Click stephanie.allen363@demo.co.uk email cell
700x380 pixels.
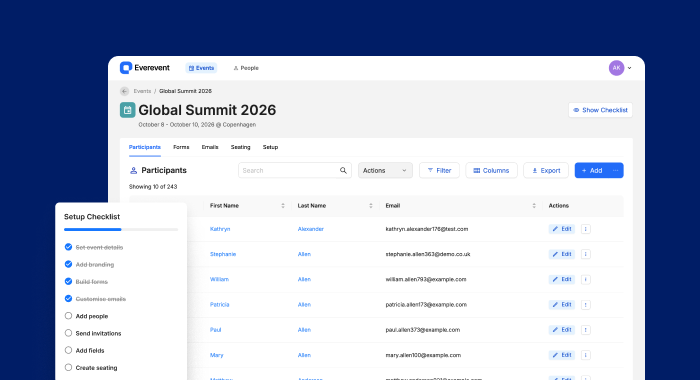click(428, 254)
